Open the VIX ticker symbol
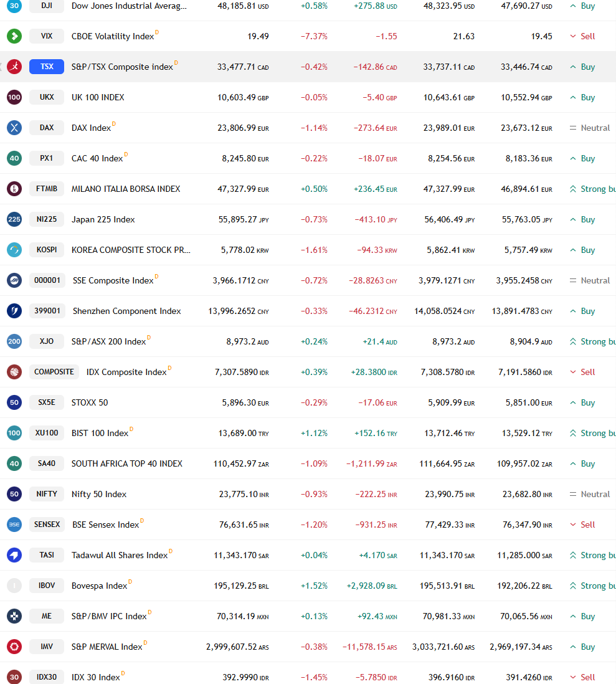This screenshot has height=684, width=616. coord(47,36)
